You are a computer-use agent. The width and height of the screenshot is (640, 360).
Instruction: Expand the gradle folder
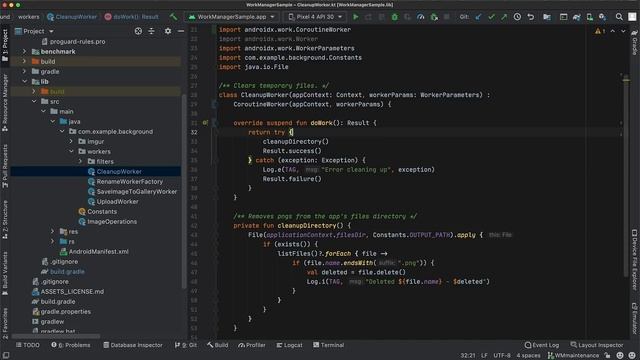pos(24,71)
